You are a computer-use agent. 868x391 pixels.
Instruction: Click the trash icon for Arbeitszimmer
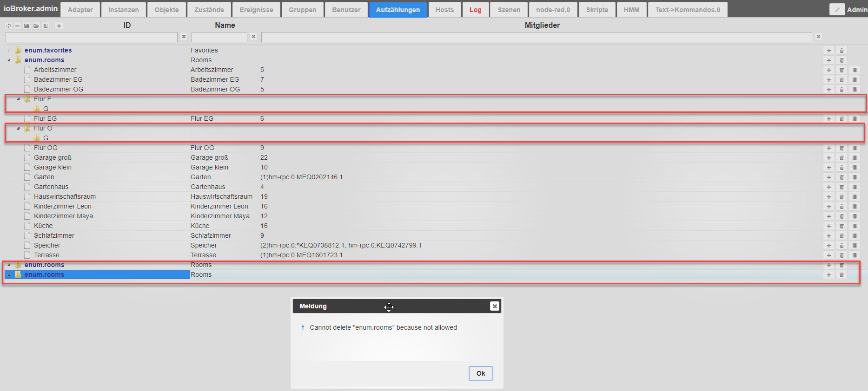click(x=841, y=70)
